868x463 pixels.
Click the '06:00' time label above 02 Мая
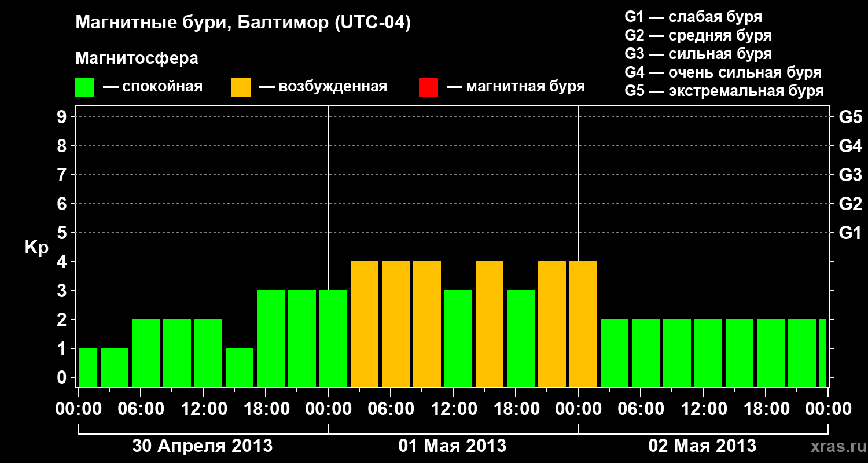click(641, 409)
